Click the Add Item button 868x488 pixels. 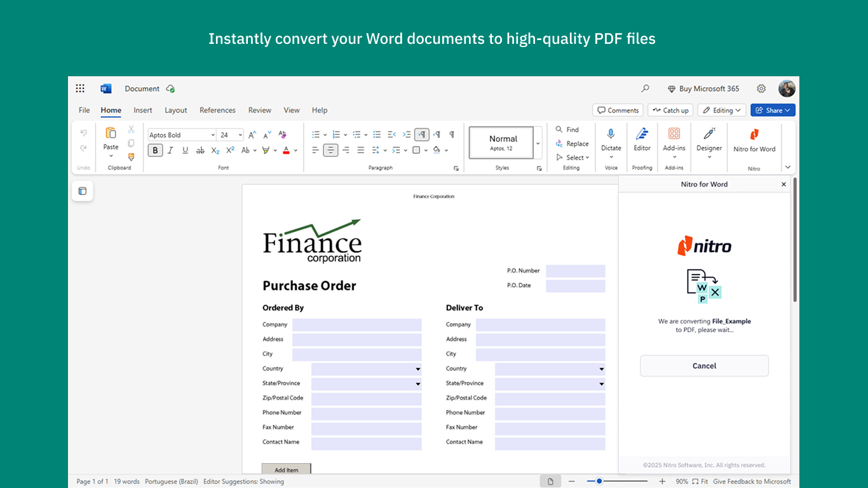coord(287,470)
